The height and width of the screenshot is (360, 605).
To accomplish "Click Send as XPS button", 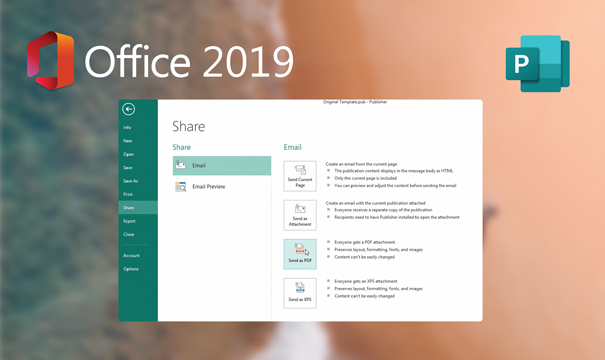I will pyautogui.click(x=300, y=293).
